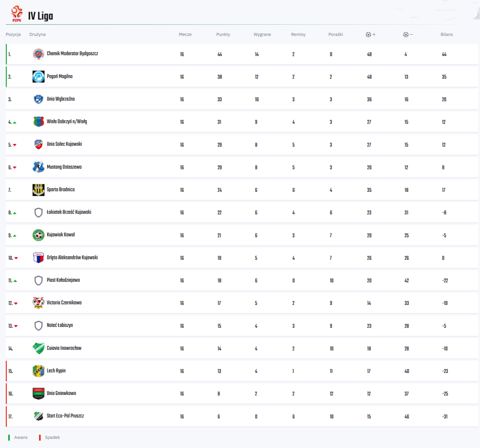Click the Wisła Dobrzyń n/Wisłą crest
The width and height of the screenshot is (480, 448).
pyautogui.click(x=38, y=122)
